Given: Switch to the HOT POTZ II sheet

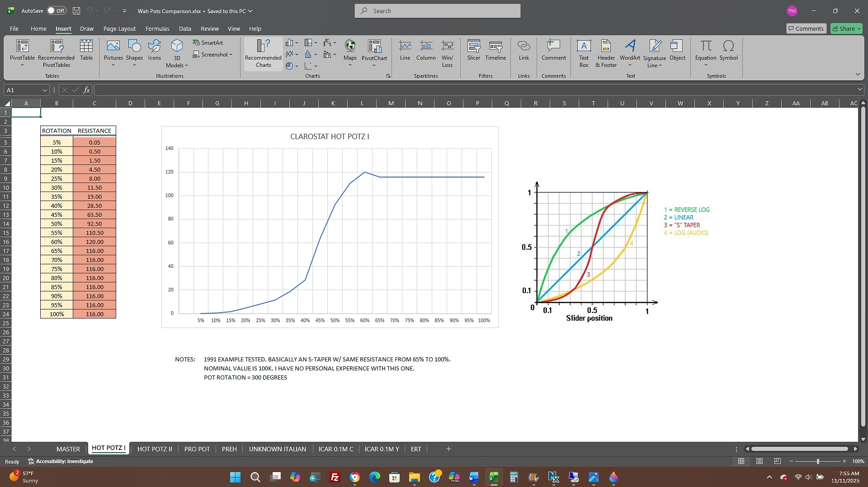Looking at the screenshot, I should pyautogui.click(x=155, y=449).
